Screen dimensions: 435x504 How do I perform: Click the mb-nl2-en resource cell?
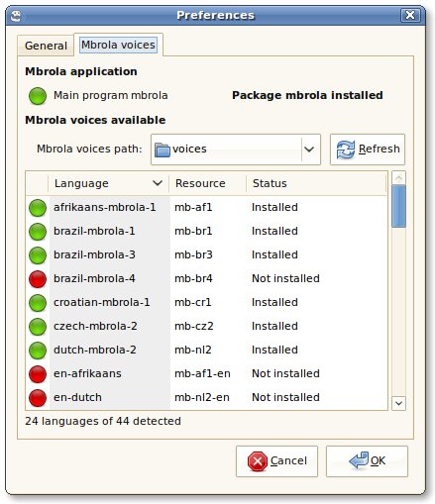(202, 397)
